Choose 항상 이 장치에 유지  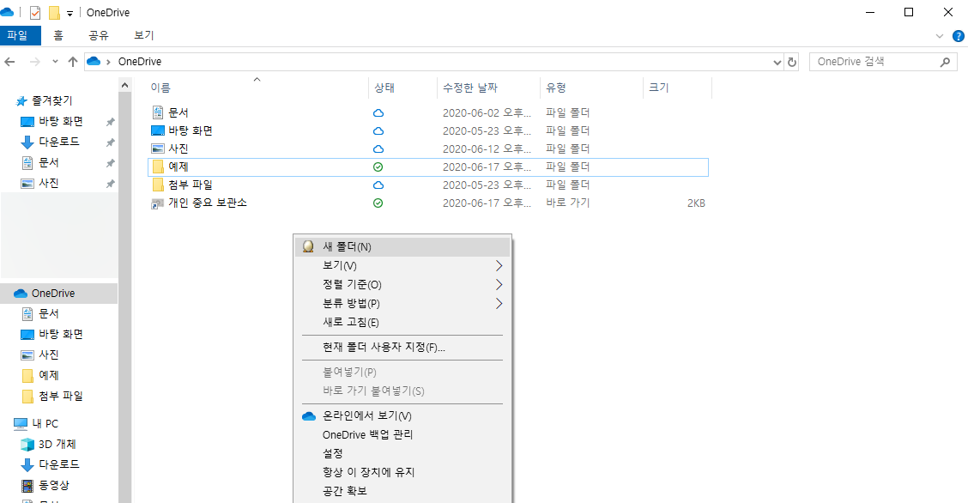click(x=402, y=472)
